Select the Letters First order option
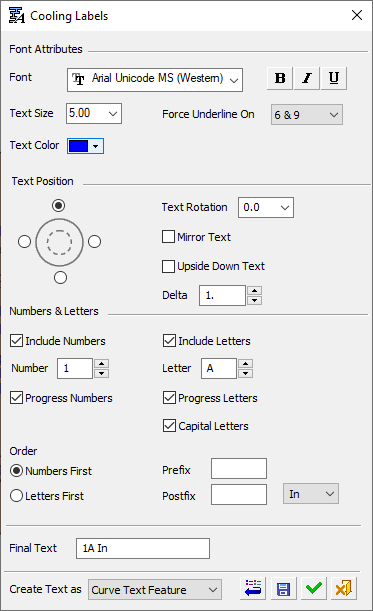373x611 pixels. (x=16, y=496)
